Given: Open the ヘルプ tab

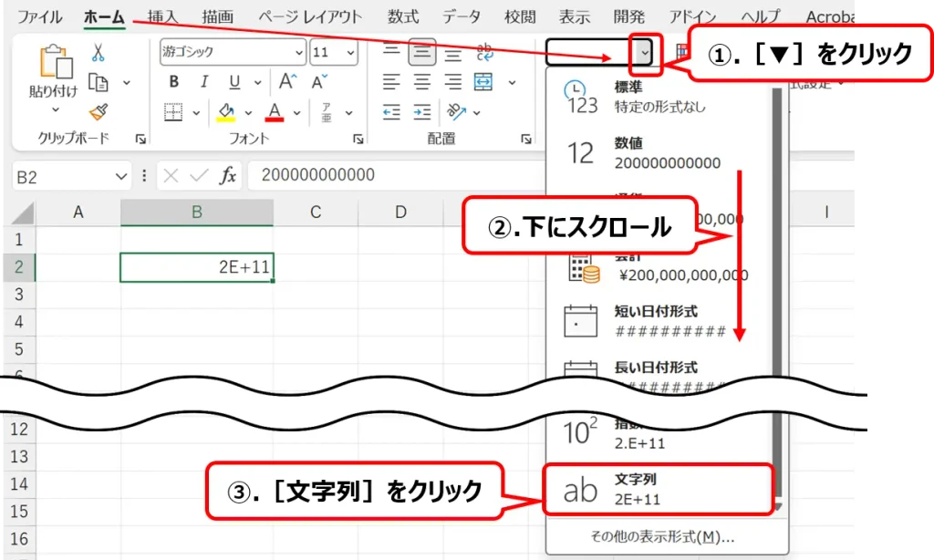Looking at the screenshot, I should [760, 16].
